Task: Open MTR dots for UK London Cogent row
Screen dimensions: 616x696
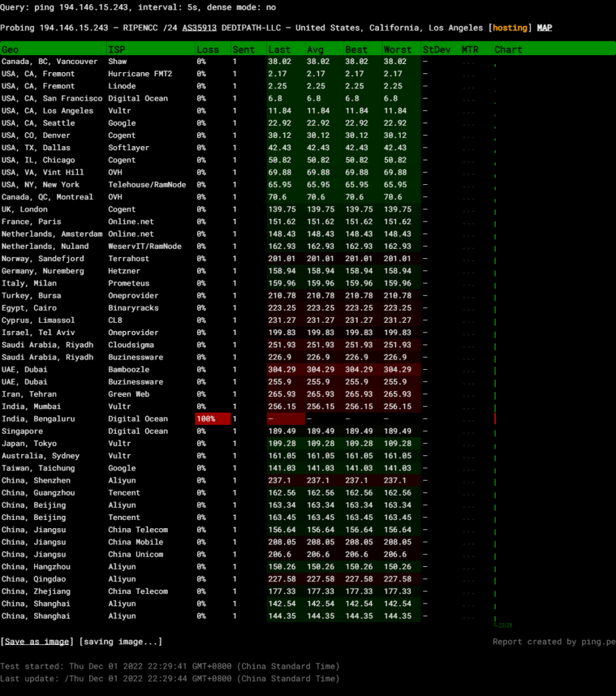Action: pos(469,210)
